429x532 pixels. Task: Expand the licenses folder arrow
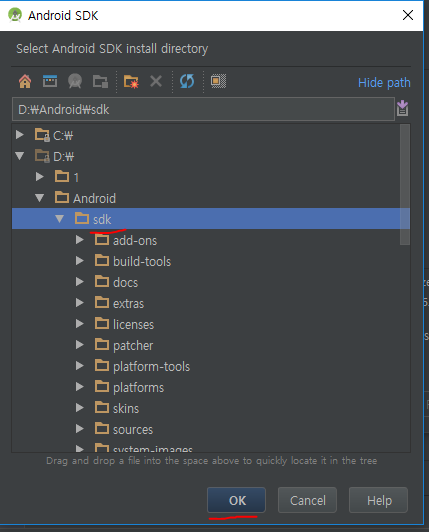point(80,324)
